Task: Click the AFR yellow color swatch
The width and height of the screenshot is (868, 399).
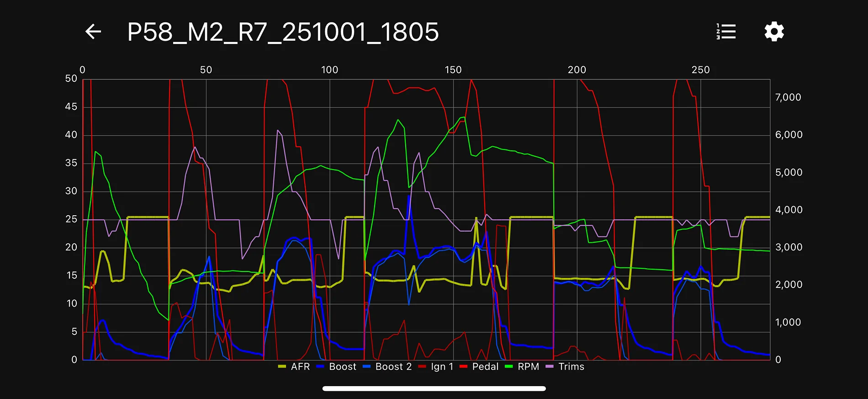Action: [x=282, y=367]
